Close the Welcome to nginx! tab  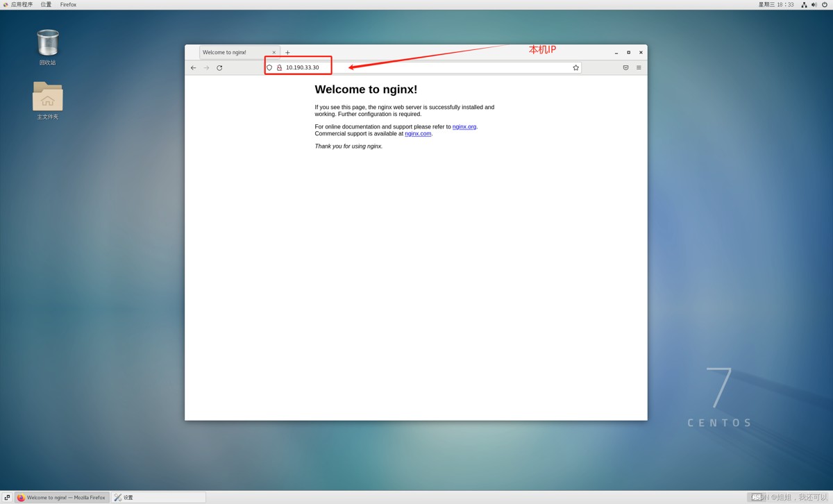274,53
